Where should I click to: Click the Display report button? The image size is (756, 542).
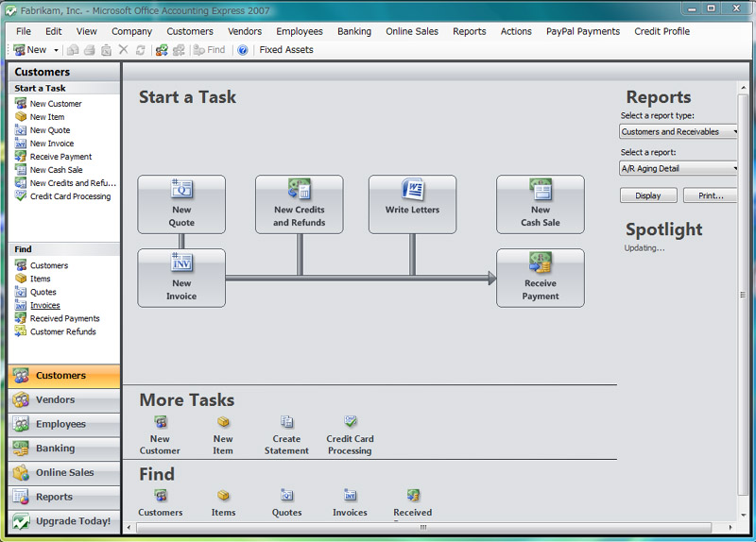(648, 195)
